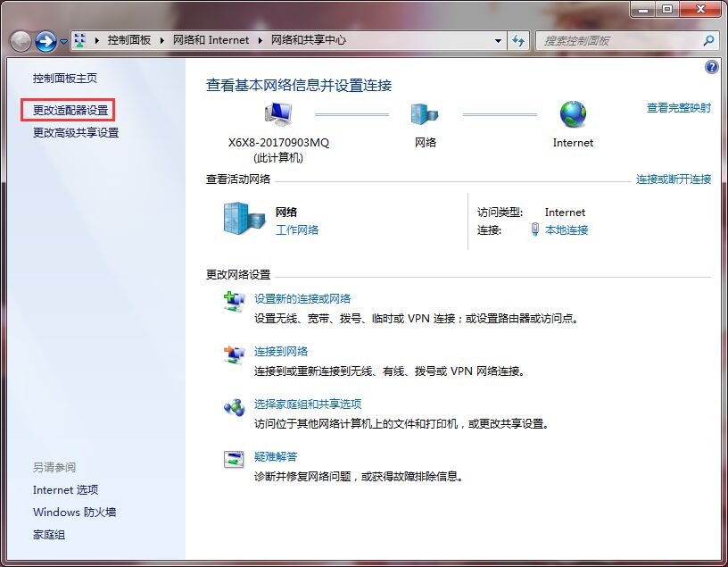Click the magnifier icon in the search box
The width and height of the screenshot is (728, 567).
click(x=708, y=41)
